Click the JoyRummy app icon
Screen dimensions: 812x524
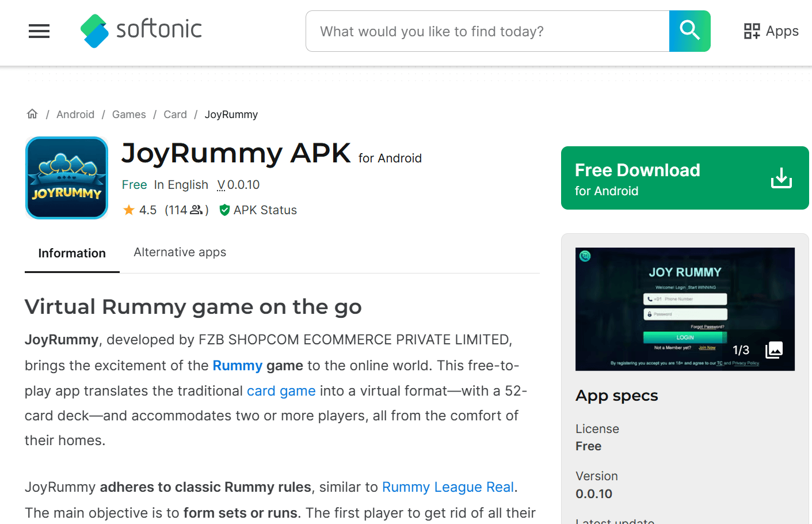click(67, 178)
